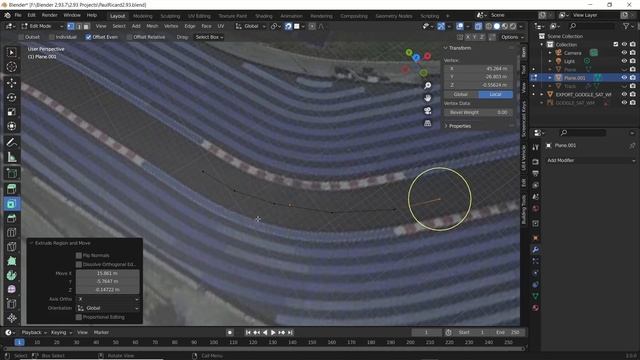Select the Select Box tool in left toolbar
The height and width of the screenshot is (360, 640).
(x=11, y=53)
